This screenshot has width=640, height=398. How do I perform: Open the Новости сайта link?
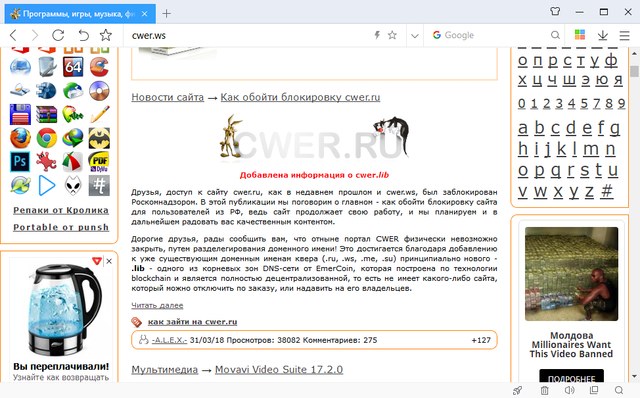[167, 98]
